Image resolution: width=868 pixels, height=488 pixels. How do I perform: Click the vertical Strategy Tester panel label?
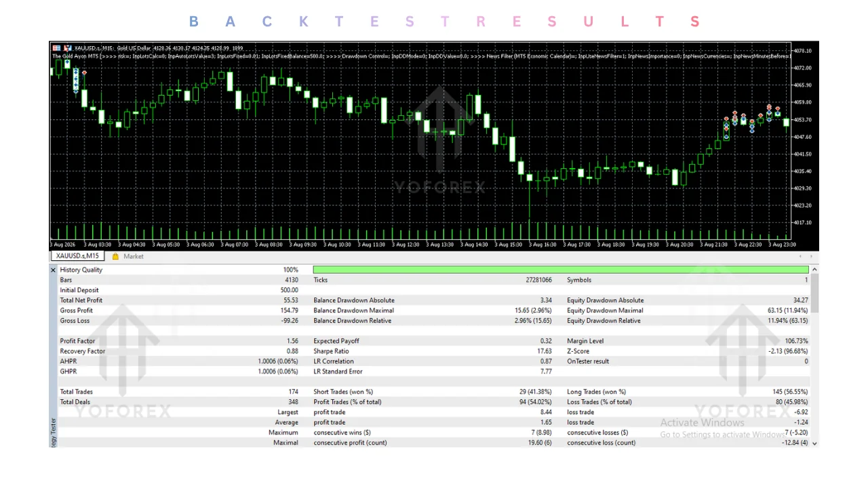(x=54, y=432)
